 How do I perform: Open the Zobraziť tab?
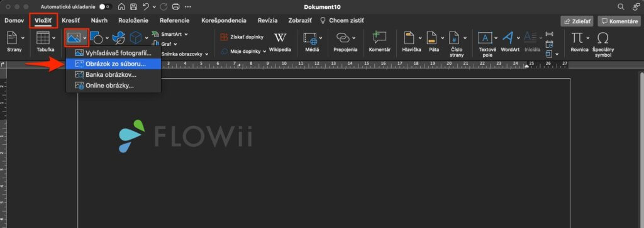(x=300, y=20)
